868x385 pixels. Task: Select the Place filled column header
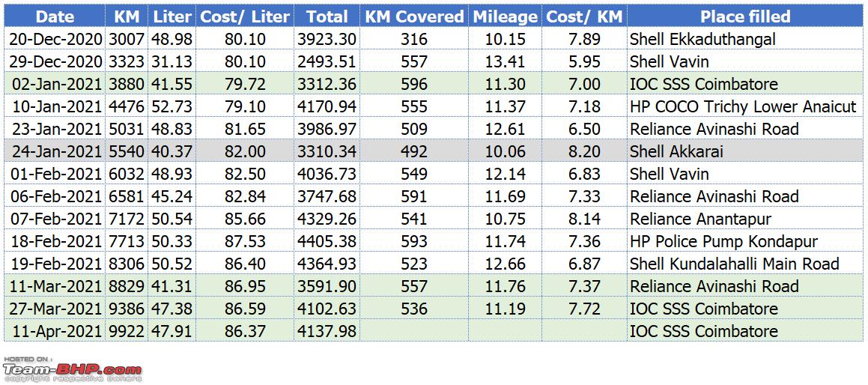pos(745,16)
